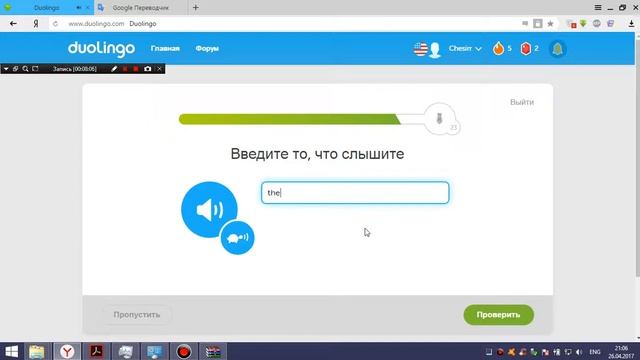This screenshot has height=360, width=640.
Task: Take a snapshot with recorder camera icon
Action: point(147,69)
